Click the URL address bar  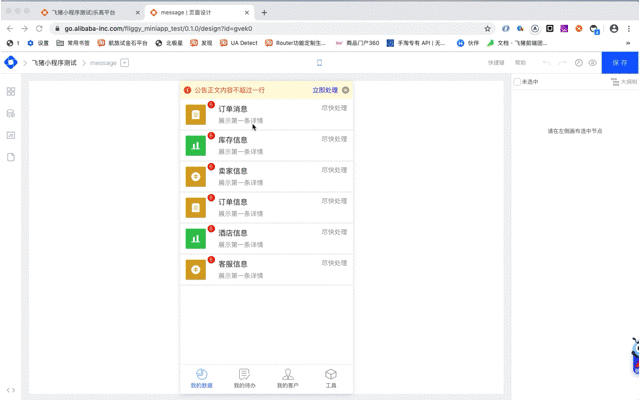(x=269, y=29)
